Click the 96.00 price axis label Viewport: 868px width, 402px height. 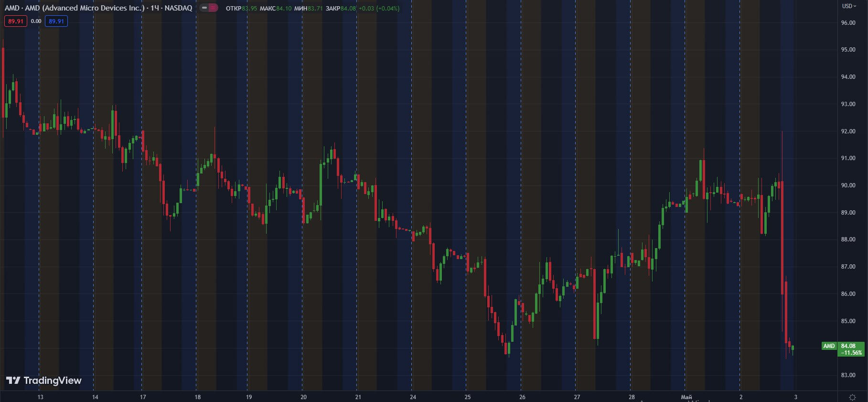click(848, 22)
